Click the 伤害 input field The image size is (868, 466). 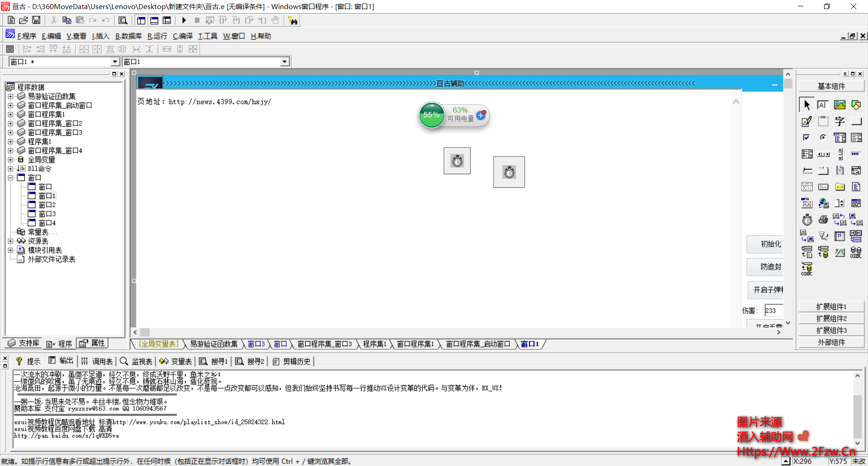point(774,311)
